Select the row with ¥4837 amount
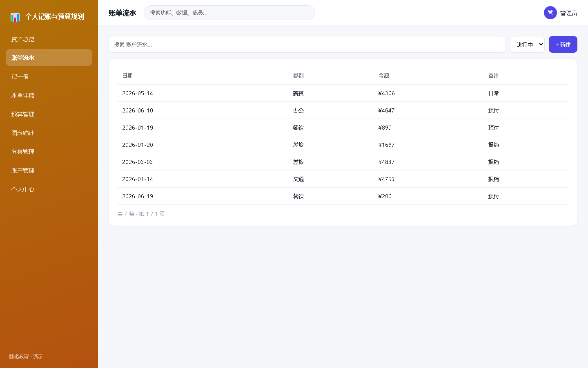Viewport: 588px width, 368px height. (x=343, y=162)
